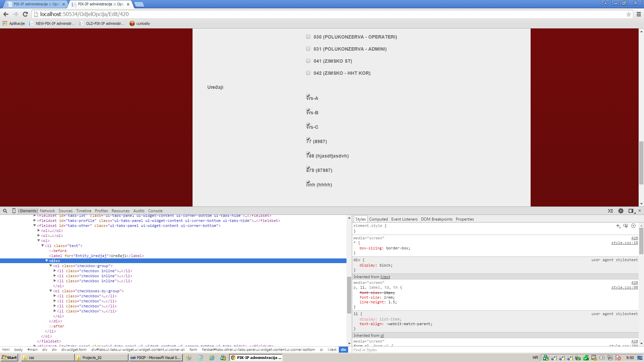Toggle the device mode phone icon
This screenshot has height=362, width=644.
coord(14,211)
